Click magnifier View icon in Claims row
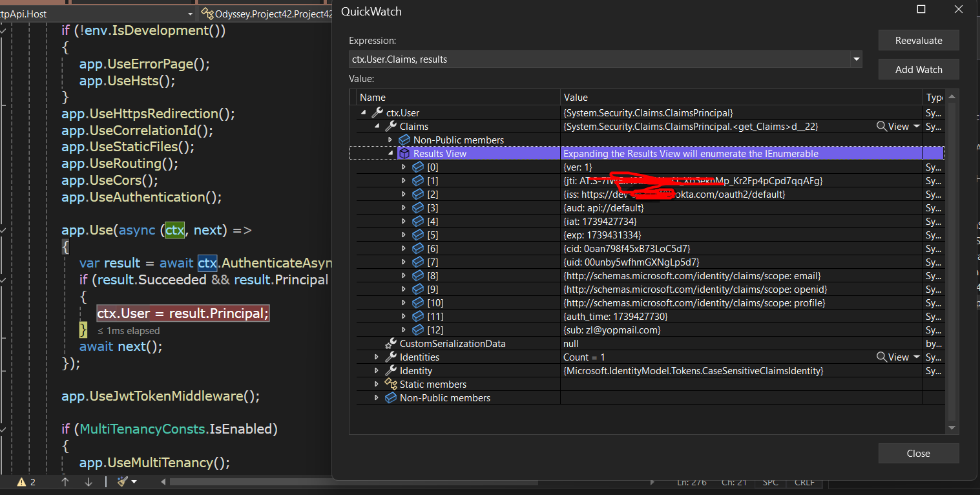Screen dimensions: 980x495 [x=881, y=127]
